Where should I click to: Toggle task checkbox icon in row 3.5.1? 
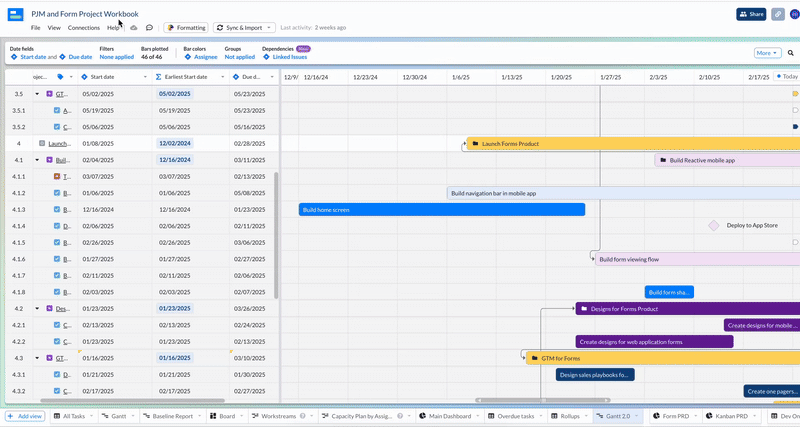click(x=57, y=110)
